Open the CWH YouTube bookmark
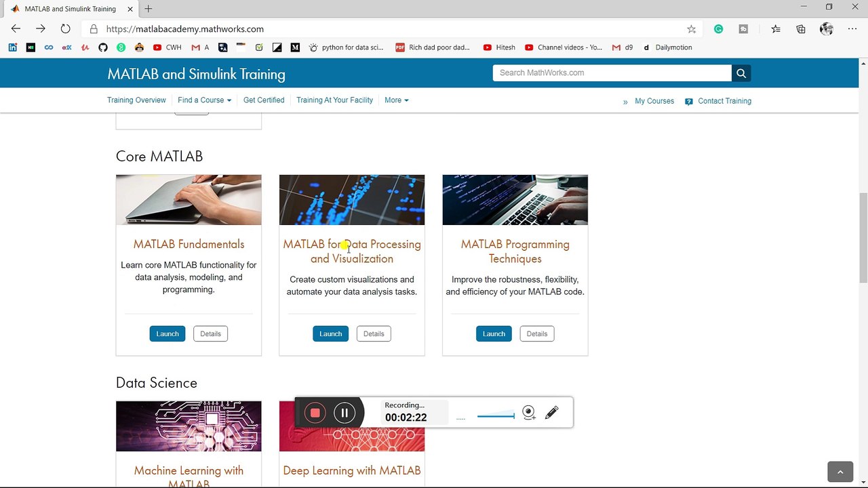This screenshot has width=868, height=488. (167, 47)
